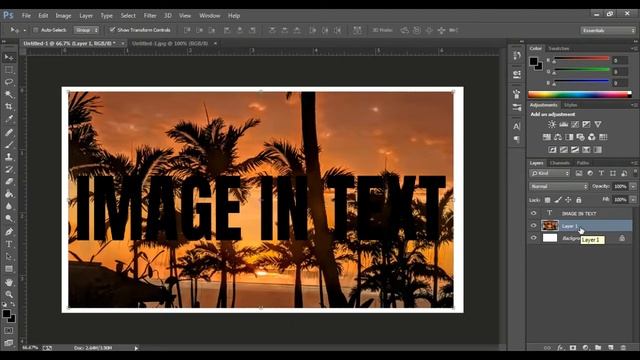Open the File menu
This screenshot has width=640, height=360.
tap(26, 16)
